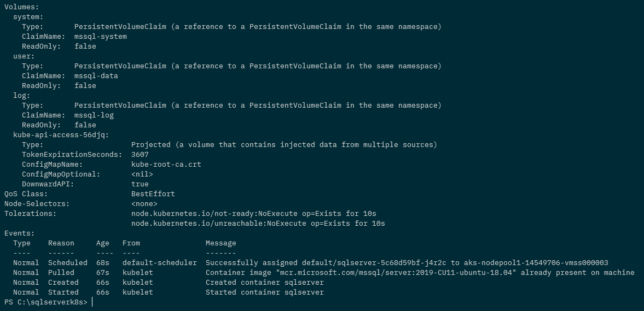Click the mssql-log claim name
Screen dimensions: 644x311
click(94, 115)
